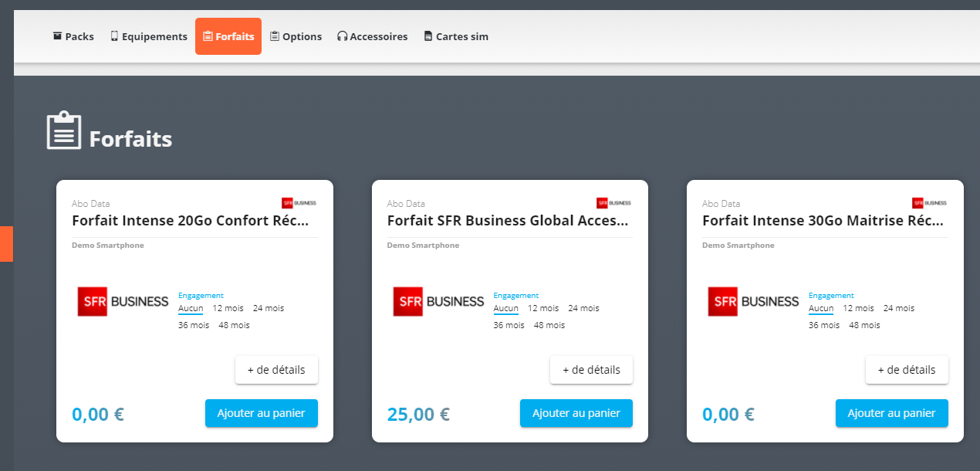
Task: Show more details for Forfait SFR Business Global Access
Action: click(x=591, y=370)
